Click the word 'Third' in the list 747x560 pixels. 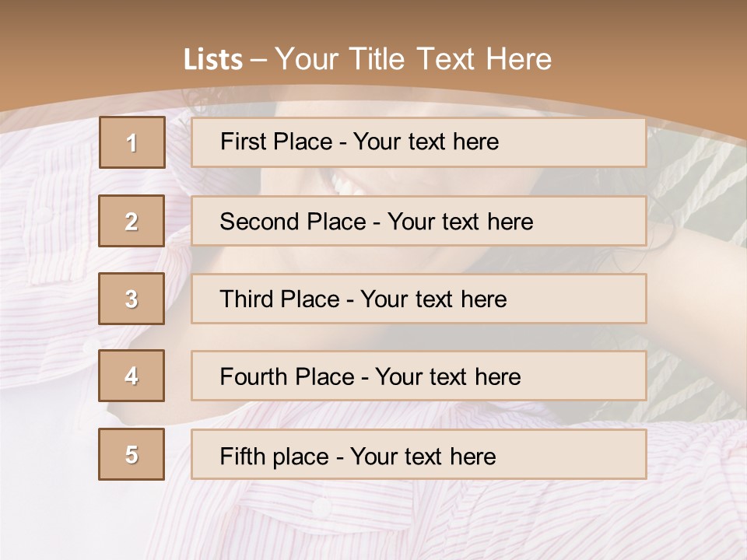coord(247,299)
